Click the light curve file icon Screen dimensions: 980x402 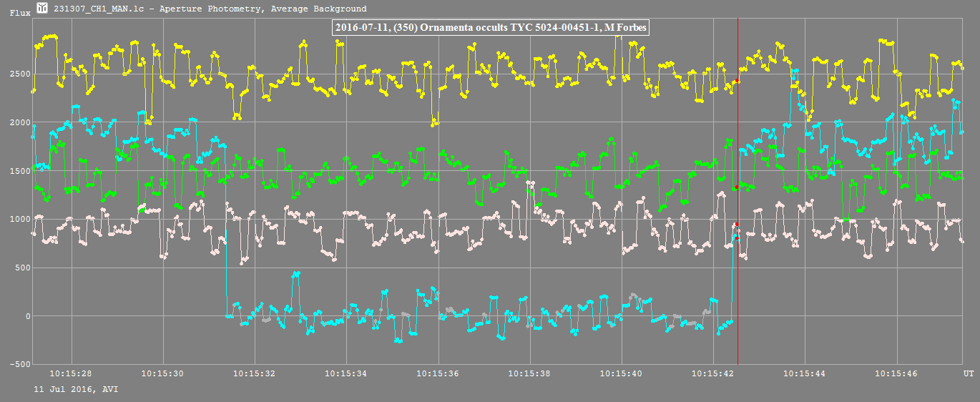(42, 9)
